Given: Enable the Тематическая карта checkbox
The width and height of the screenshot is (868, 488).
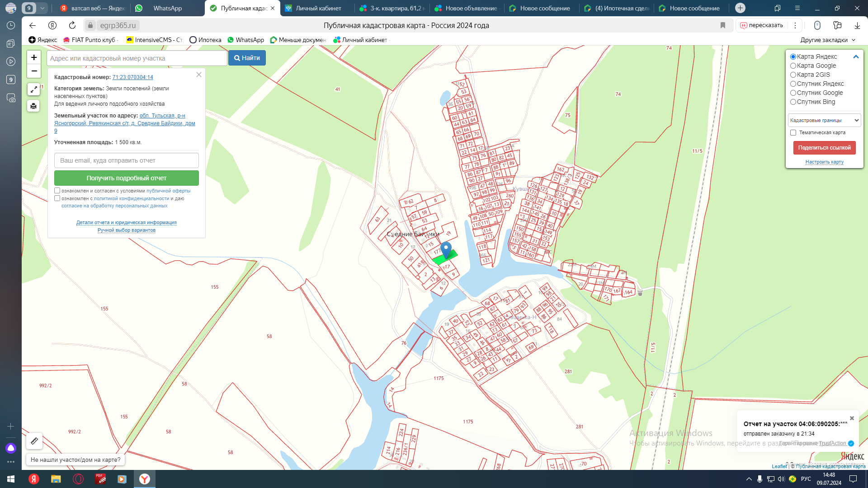Looking at the screenshot, I should click(x=793, y=133).
